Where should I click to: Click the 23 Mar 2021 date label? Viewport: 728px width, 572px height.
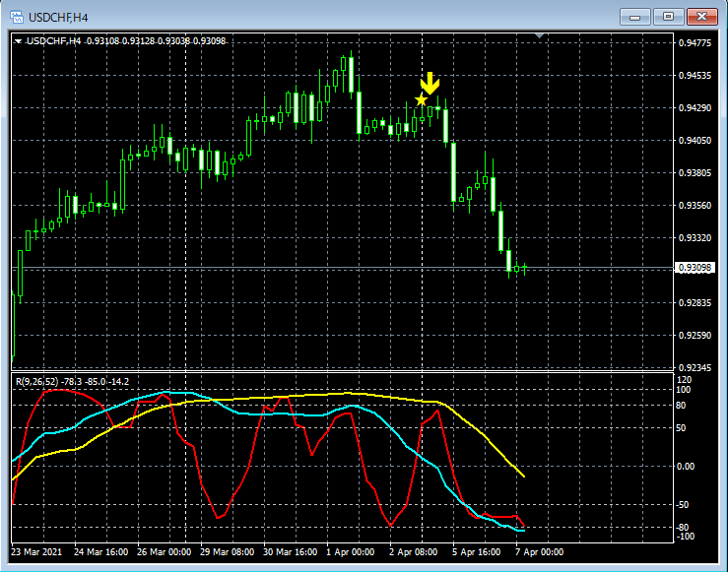click(x=36, y=552)
